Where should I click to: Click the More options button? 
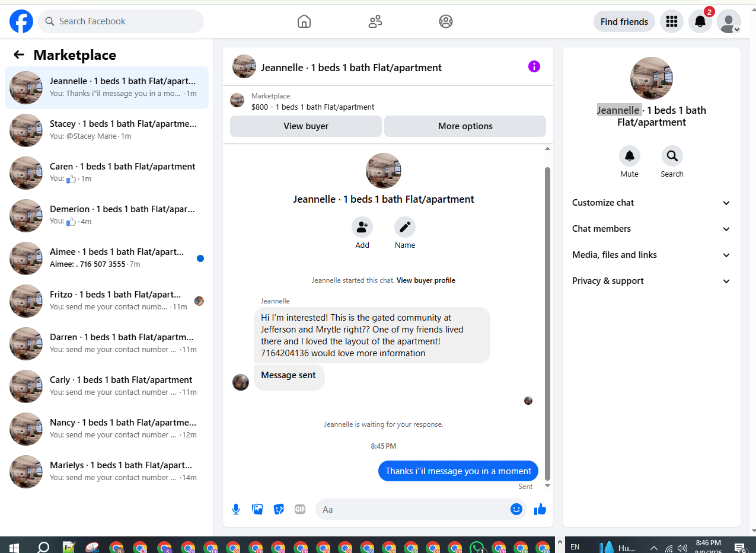tap(465, 126)
